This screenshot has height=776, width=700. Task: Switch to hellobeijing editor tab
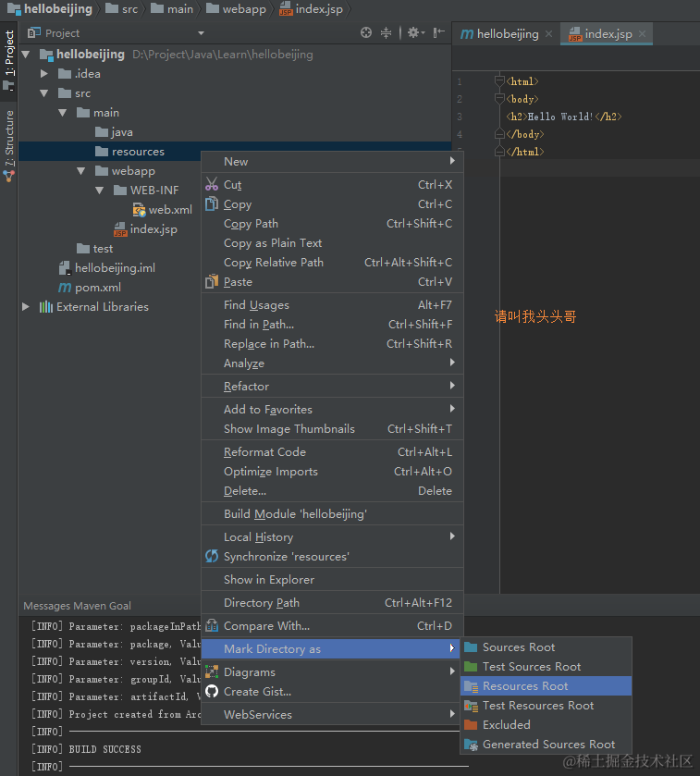(x=507, y=33)
